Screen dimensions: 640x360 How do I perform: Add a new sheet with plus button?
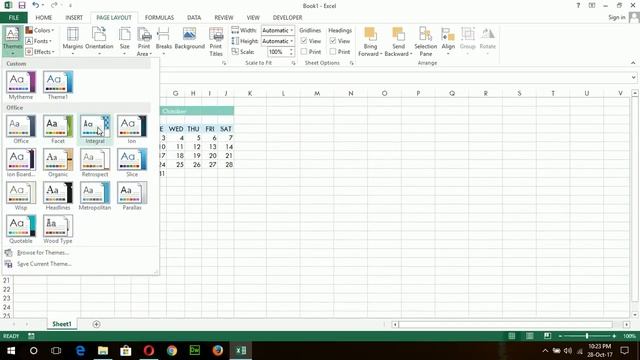pyautogui.click(x=96, y=324)
